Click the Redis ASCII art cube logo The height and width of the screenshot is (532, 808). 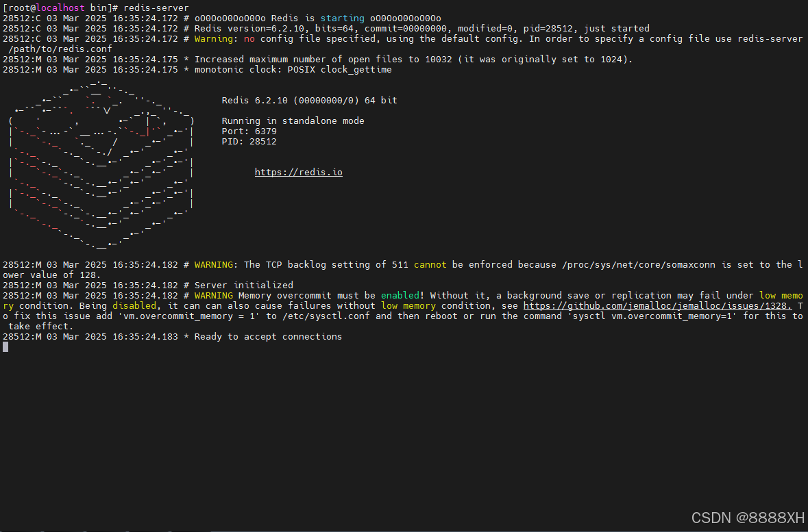(101, 164)
